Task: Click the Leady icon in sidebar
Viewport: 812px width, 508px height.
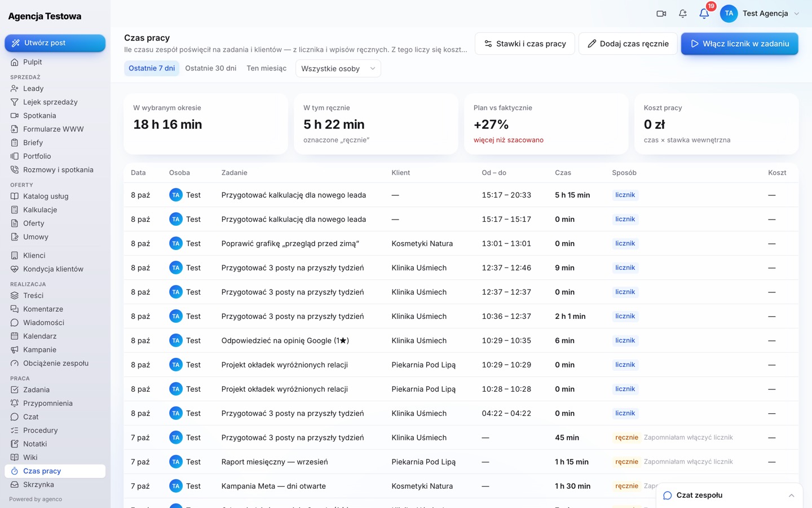Action: click(x=15, y=89)
